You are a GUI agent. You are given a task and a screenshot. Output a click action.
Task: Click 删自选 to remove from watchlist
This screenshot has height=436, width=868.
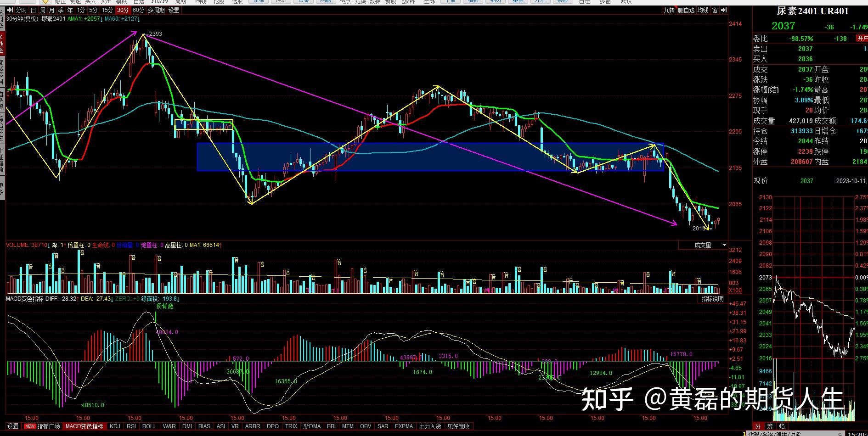[686, 10]
